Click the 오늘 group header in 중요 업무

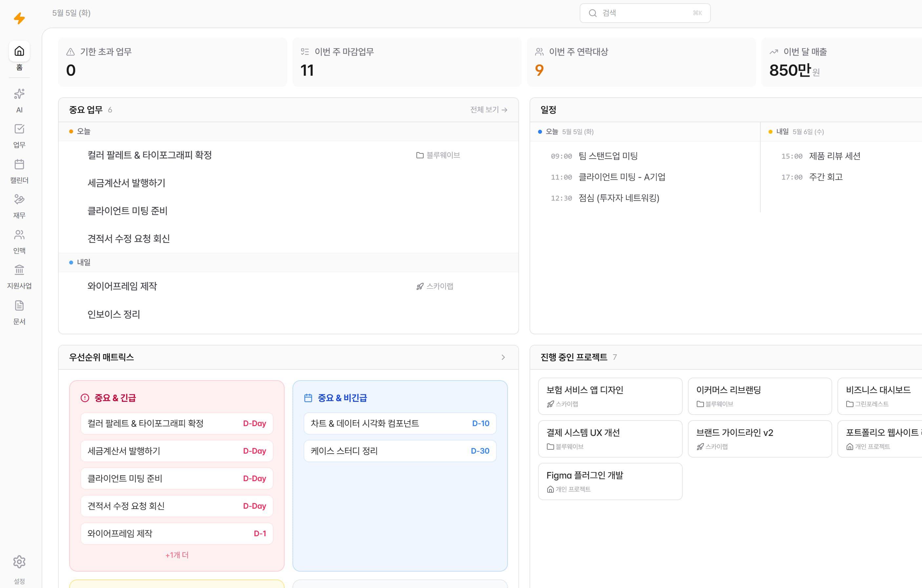point(288,131)
